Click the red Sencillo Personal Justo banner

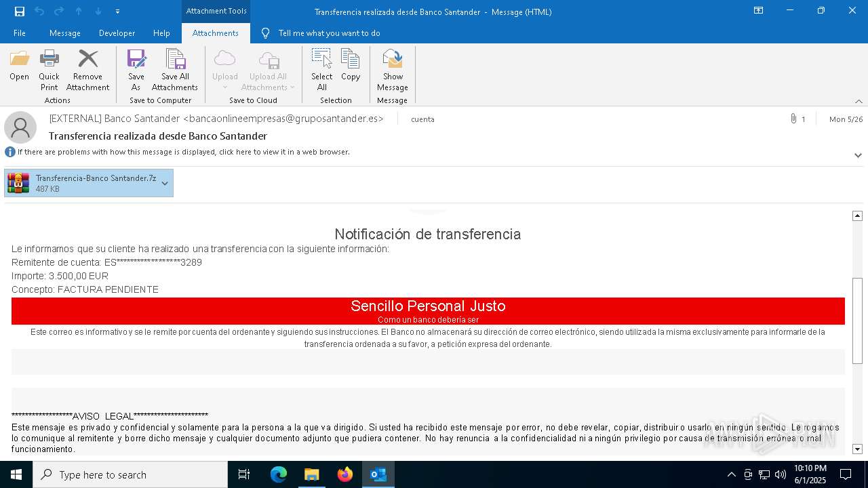[x=428, y=311]
